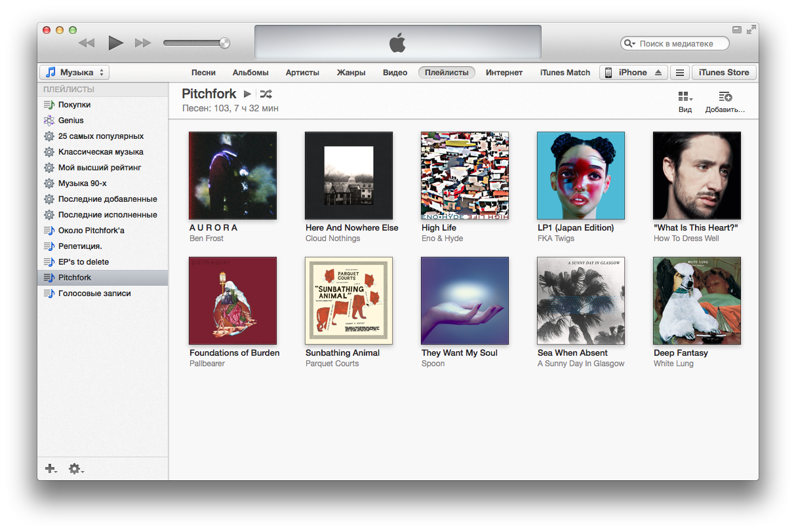Click the add playlist plus button

coord(50,468)
